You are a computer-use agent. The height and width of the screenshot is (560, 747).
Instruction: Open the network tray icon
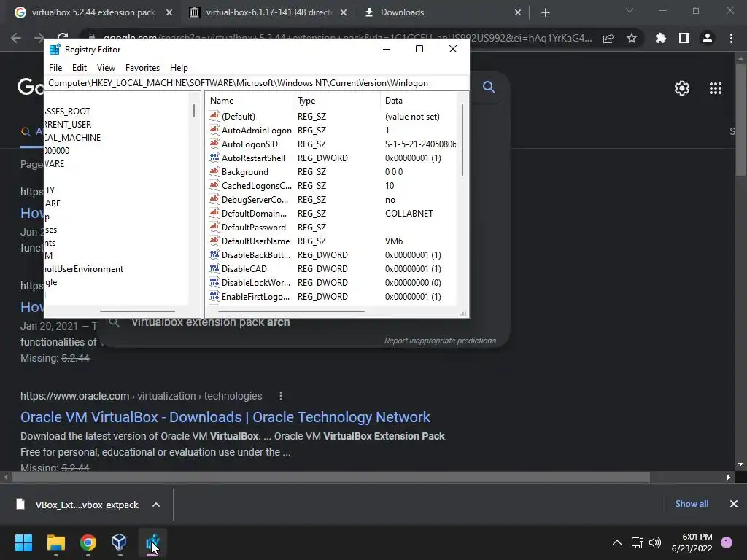tap(637, 542)
